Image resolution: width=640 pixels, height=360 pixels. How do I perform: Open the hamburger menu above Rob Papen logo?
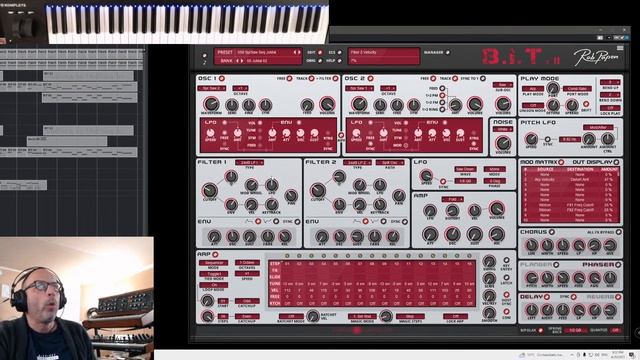click(x=620, y=48)
